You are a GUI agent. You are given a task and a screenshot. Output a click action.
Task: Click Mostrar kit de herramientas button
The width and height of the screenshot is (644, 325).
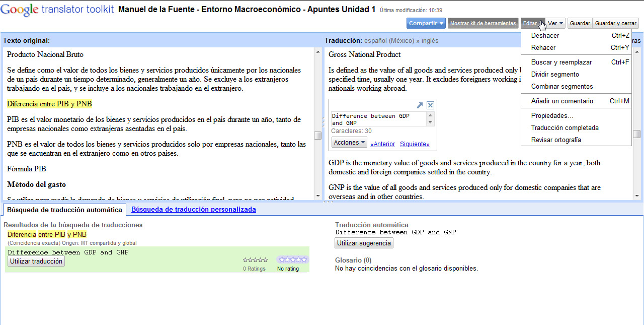pos(482,23)
